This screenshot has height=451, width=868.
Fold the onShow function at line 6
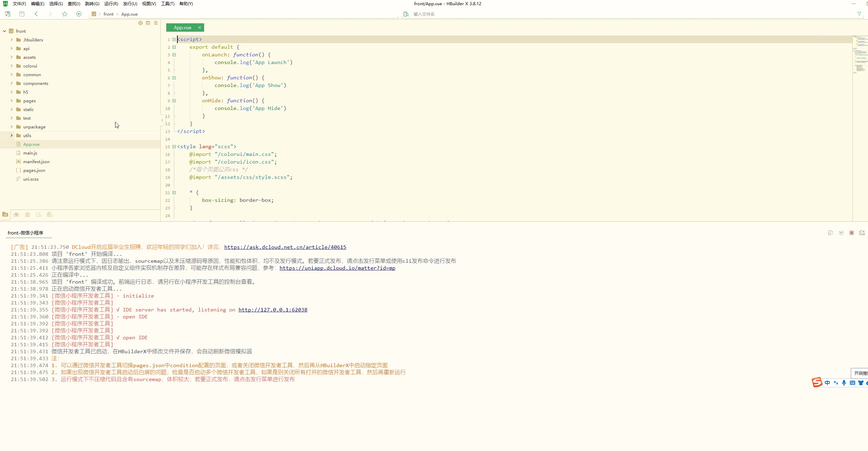(x=174, y=78)
